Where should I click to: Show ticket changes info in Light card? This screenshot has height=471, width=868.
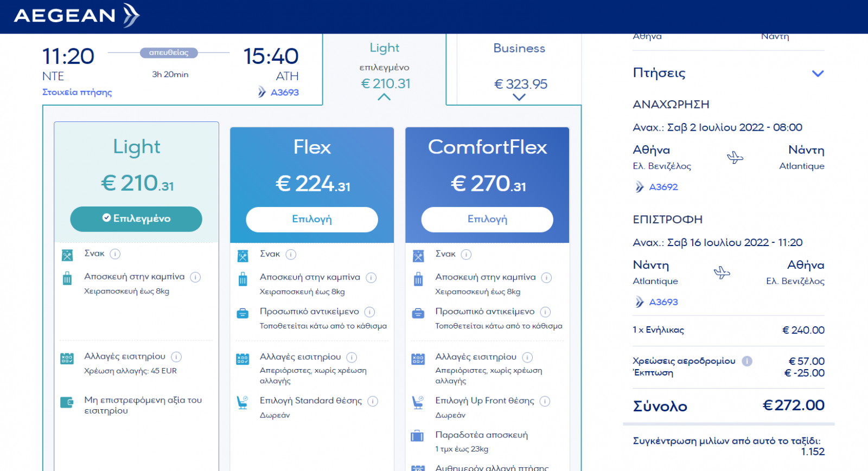176,357
